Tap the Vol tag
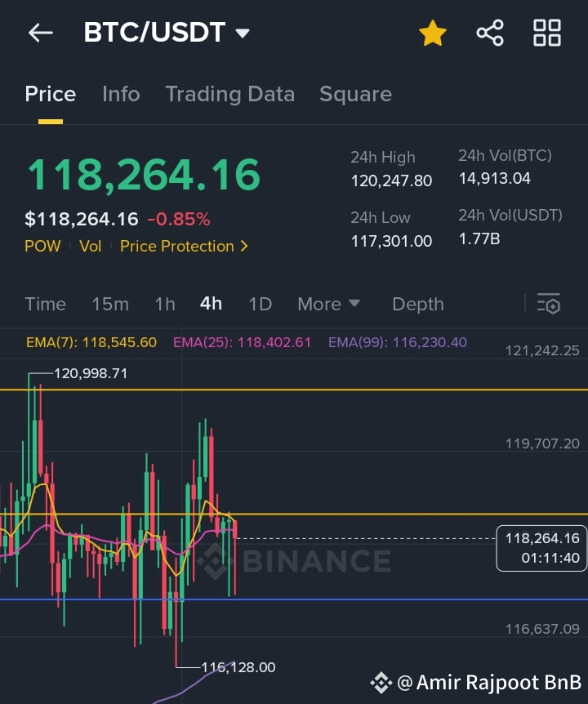The width and height of the screenshot is (588, 704). point(90,246)
